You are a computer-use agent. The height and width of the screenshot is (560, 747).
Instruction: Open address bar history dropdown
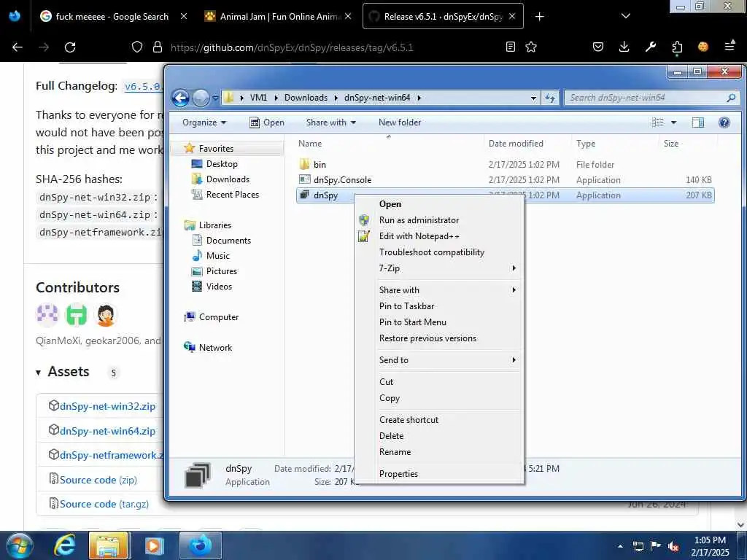pos(533,98)
